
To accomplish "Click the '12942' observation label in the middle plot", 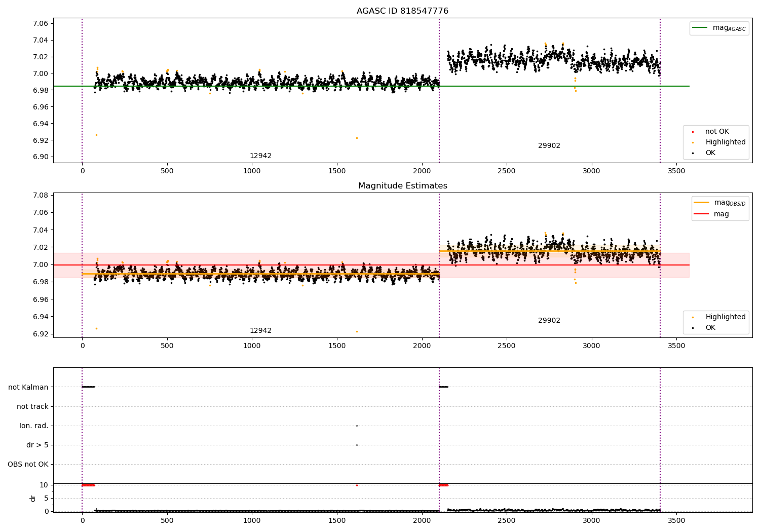I will [260, 331].
